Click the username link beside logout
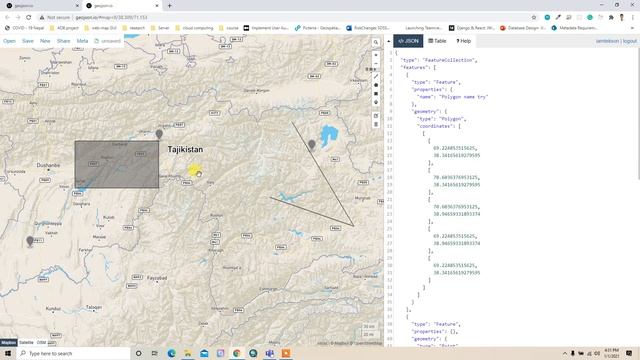Image resolution: width=640 pixels, height=360 pixels. pyautogui.click(x=607, y=41)
